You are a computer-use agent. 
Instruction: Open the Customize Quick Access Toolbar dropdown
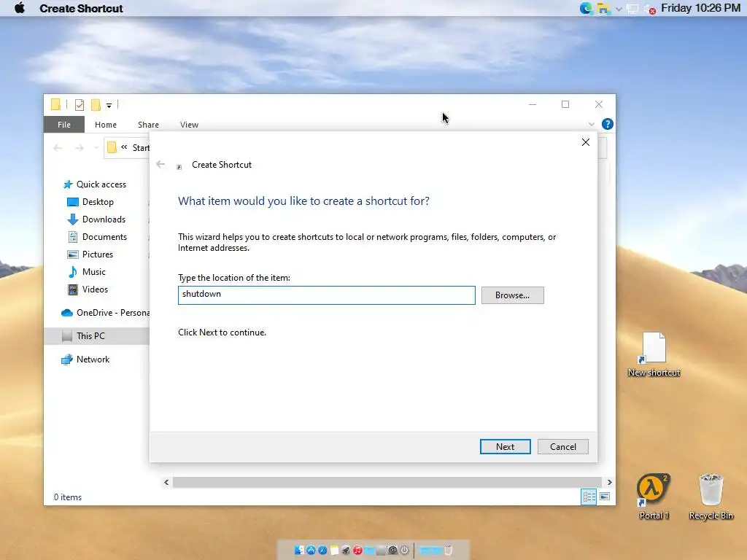pos(109,105)
